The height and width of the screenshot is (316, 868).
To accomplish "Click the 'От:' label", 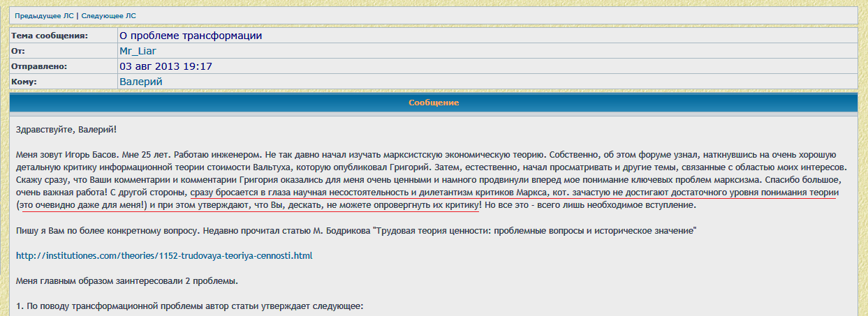I will [18, 51].
